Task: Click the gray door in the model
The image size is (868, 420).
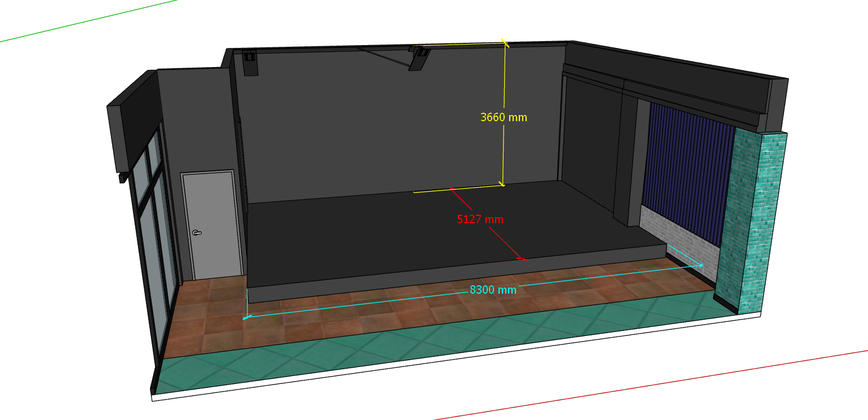Action: click(212, 224)
